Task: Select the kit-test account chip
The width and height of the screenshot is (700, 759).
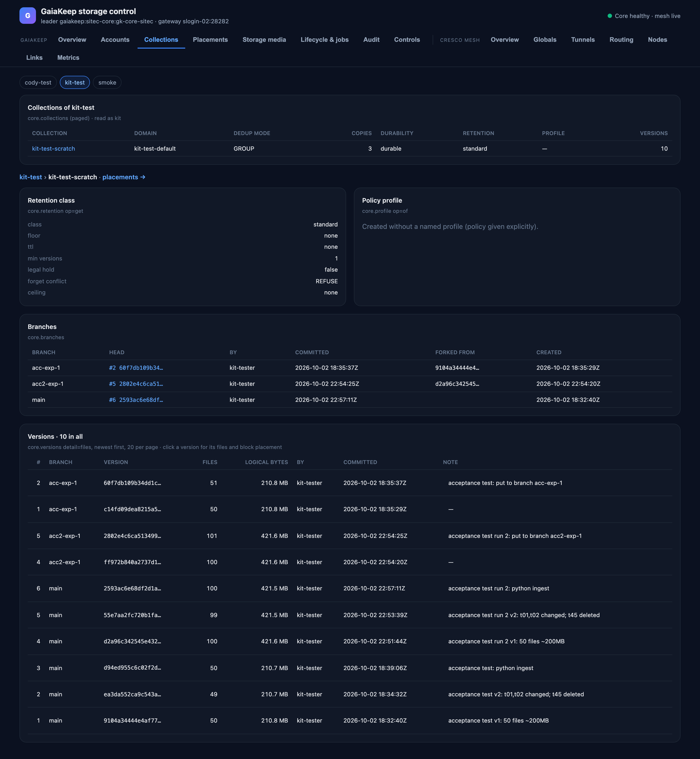Action: pos(75,83)
